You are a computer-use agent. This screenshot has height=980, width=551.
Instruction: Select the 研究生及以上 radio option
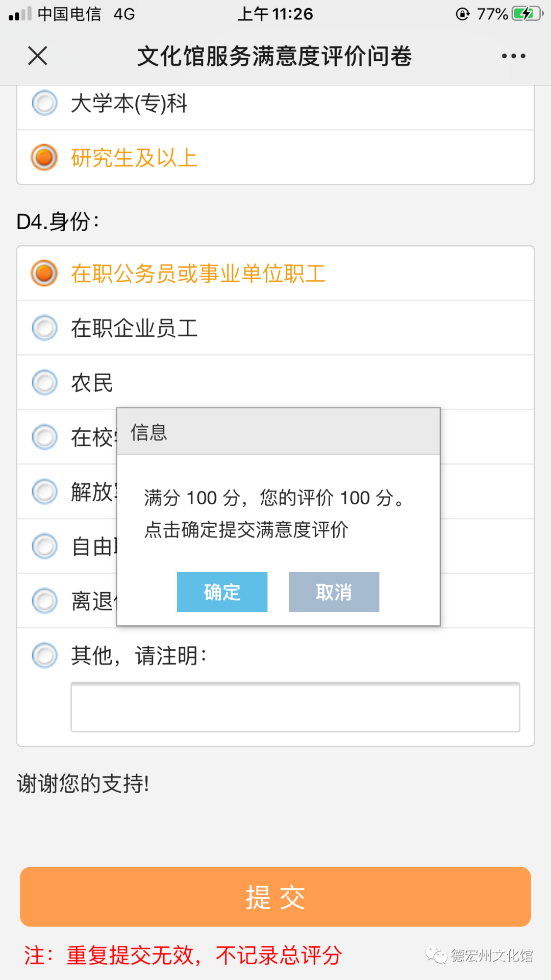[x=44, y=157]
